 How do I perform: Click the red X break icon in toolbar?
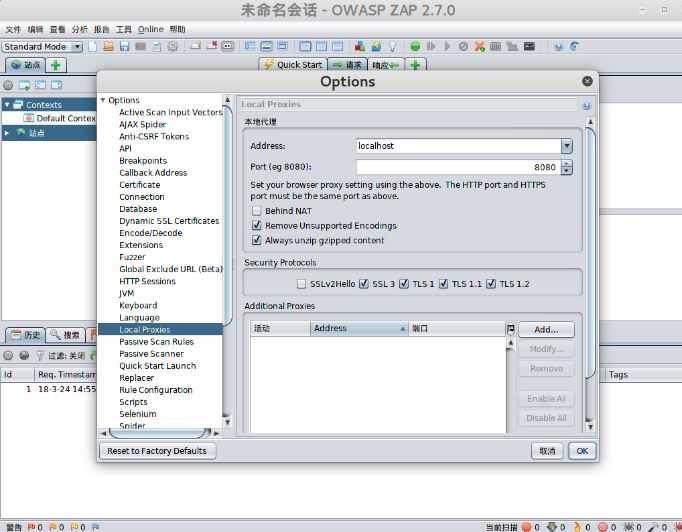coord(479,46)
